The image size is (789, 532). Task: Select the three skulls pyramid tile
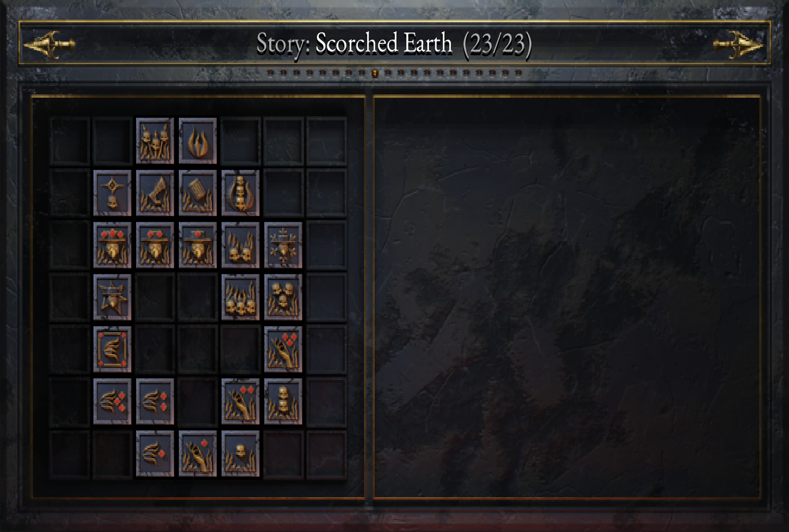click(x=283, y=297)
